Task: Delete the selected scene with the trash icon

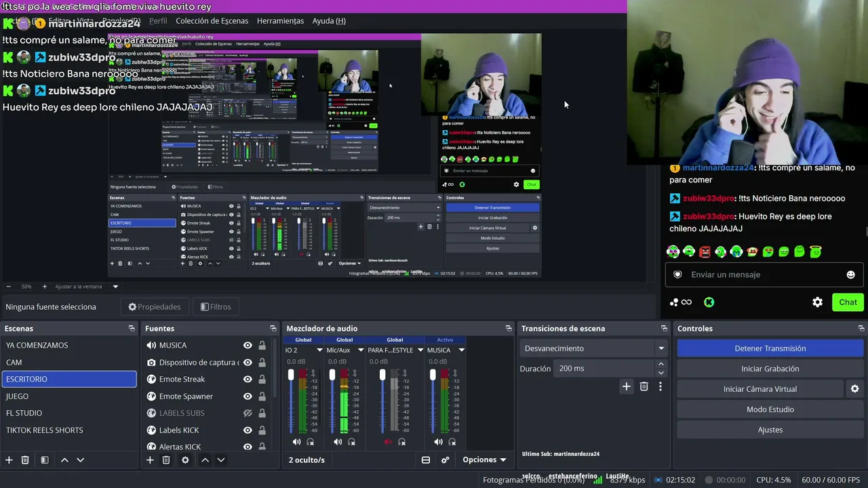Action: click(25, 460)
